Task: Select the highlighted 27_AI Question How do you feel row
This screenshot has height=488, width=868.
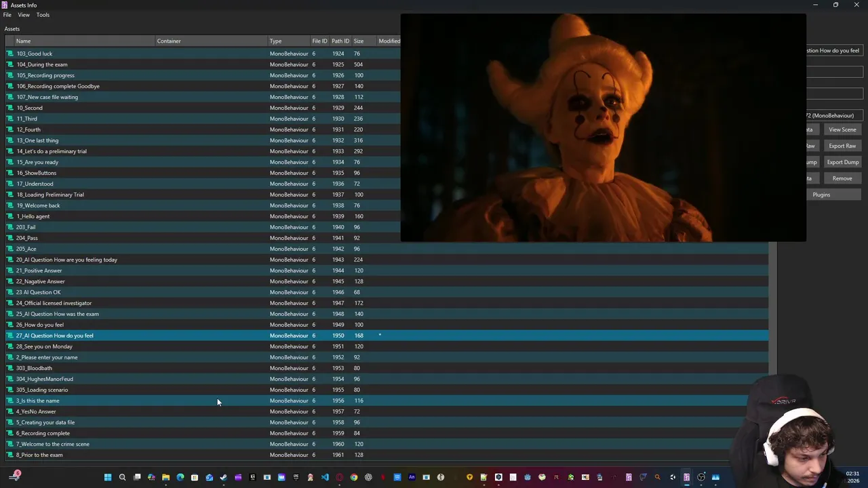Action: (x=387, y=335)
